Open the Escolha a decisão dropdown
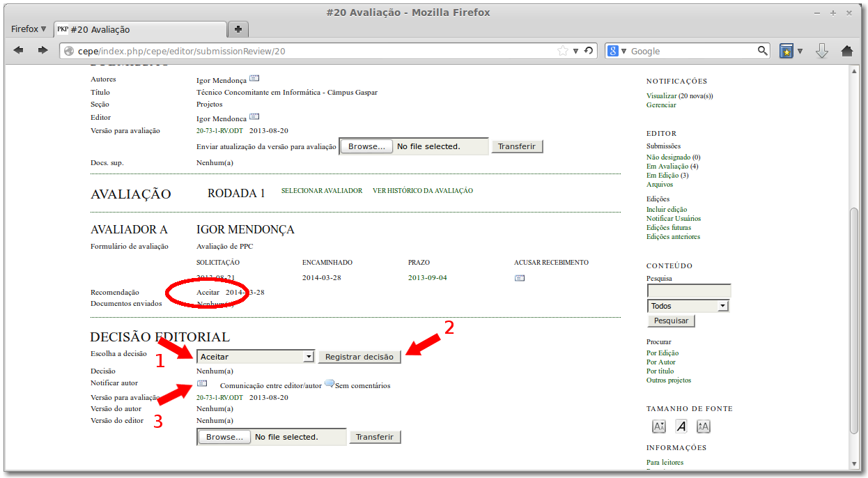 coord(256,357)
